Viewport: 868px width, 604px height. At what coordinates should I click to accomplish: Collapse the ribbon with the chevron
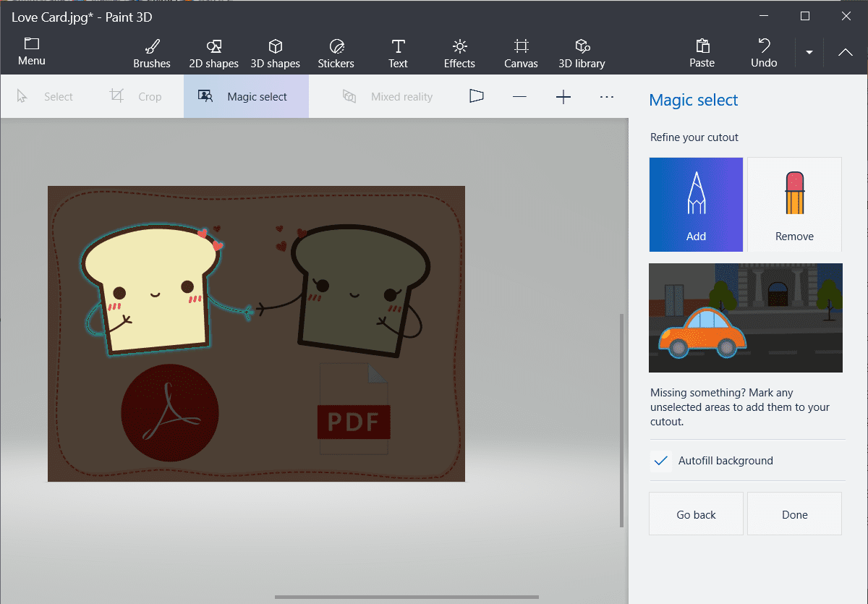point(846,52)
